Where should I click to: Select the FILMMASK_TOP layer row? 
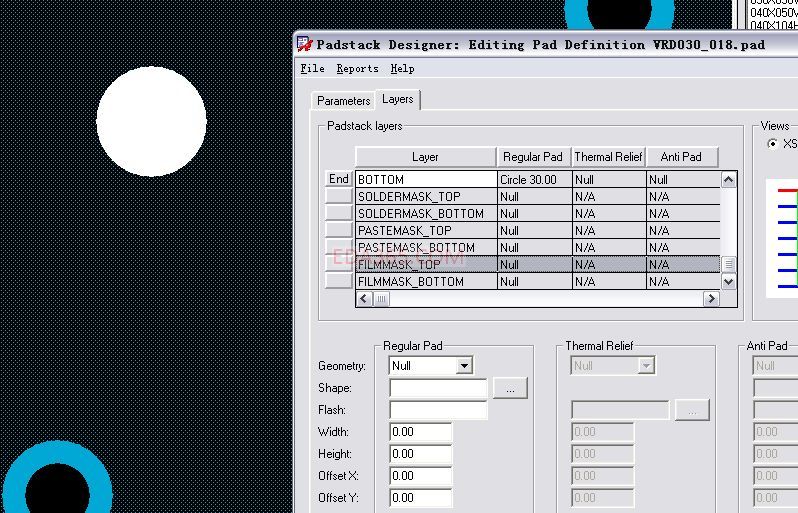[537, 265]
